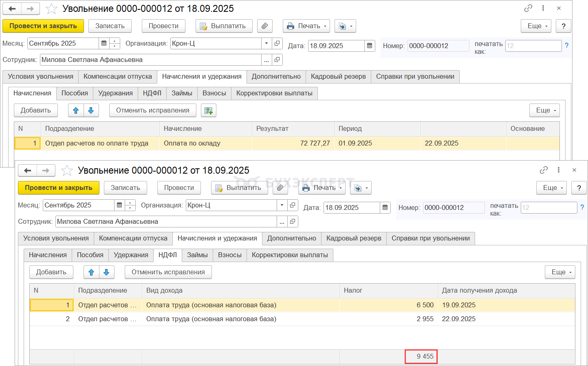Click Провести и закрыть in lower window

(x=59, y=188)
